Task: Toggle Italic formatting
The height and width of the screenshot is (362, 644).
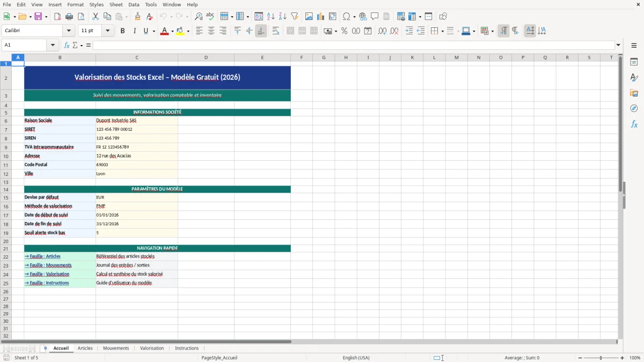Action: click(135, 31)
